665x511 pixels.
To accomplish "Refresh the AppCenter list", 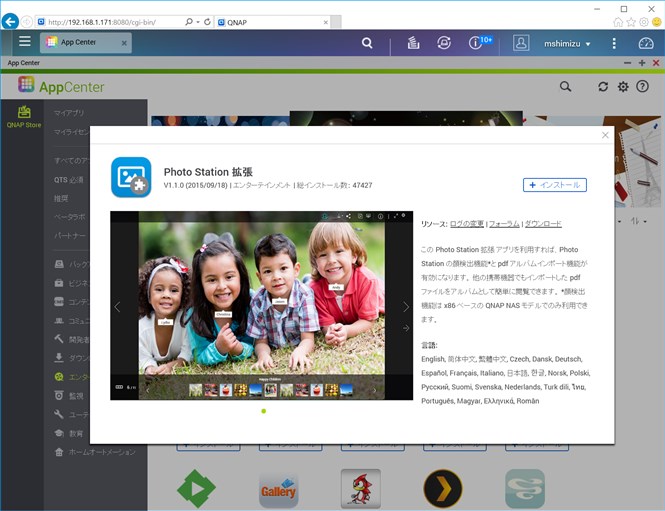I will tap(603, 87).
